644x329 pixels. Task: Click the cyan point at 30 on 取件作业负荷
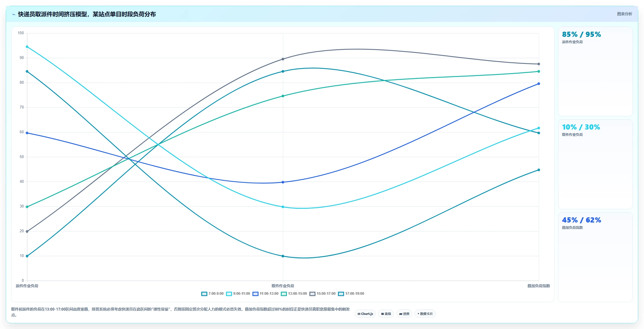283,207
